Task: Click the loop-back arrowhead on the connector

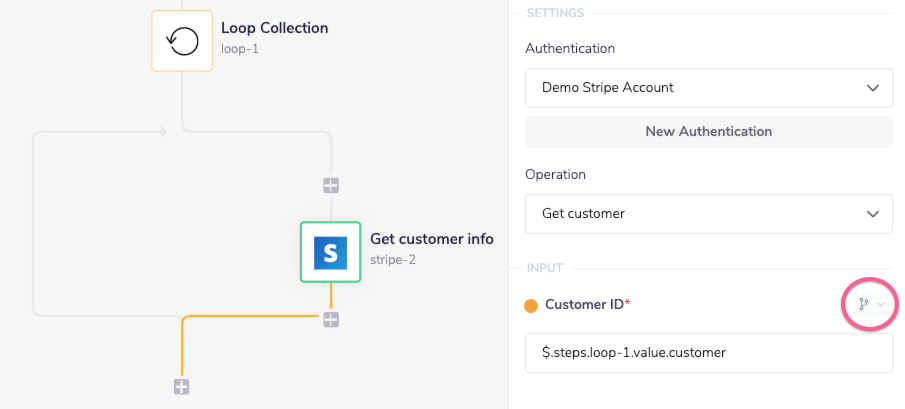Action: (162, 131)
